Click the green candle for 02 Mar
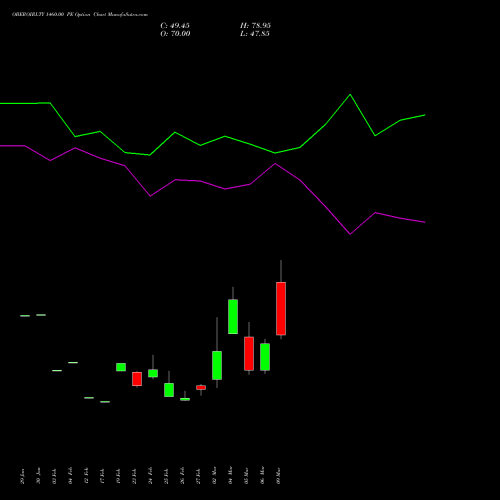The image size is (500, 500). pos(217,365)
